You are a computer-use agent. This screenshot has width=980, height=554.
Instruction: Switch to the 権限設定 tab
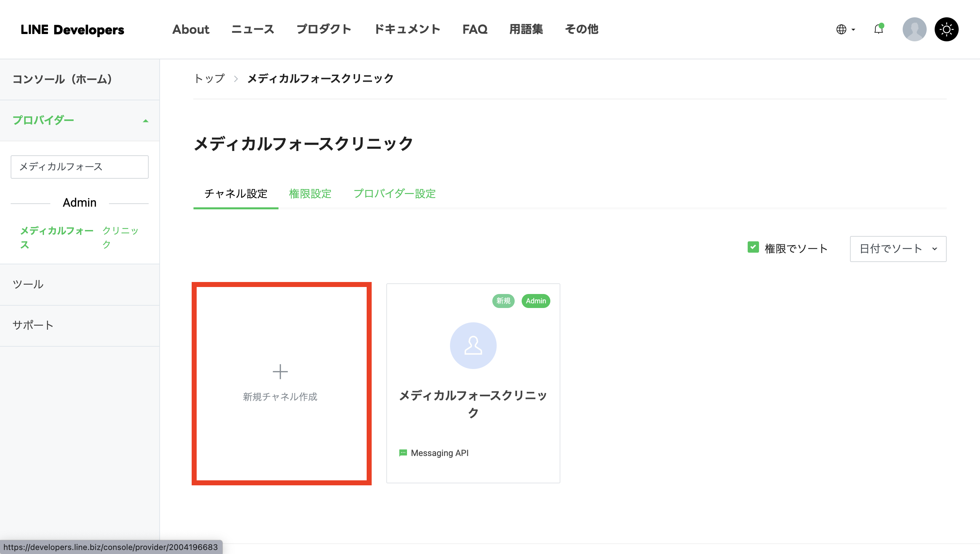click(310, 194)
